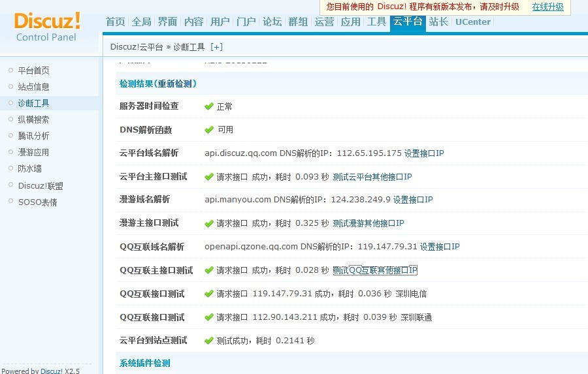Viewport: 588px width, 374px height.
Task: Open 漫游应用 in sidebar
Action: [x=33, y=152]
